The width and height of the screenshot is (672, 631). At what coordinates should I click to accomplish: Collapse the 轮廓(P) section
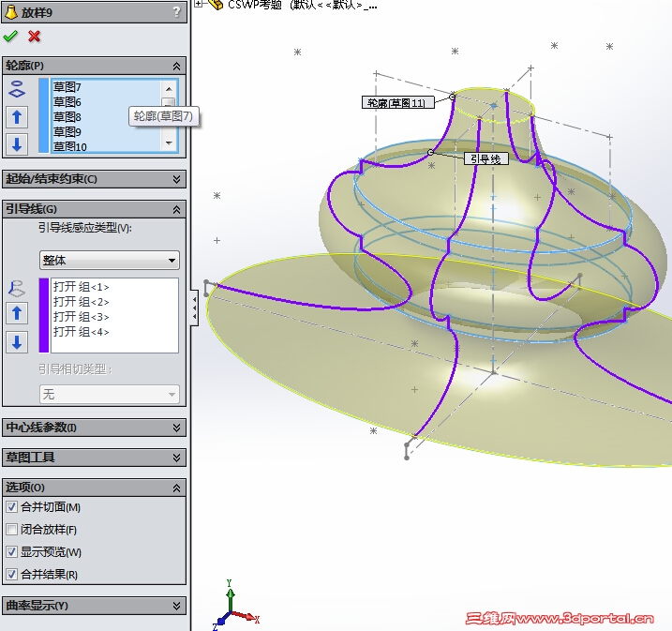point(176,66)
